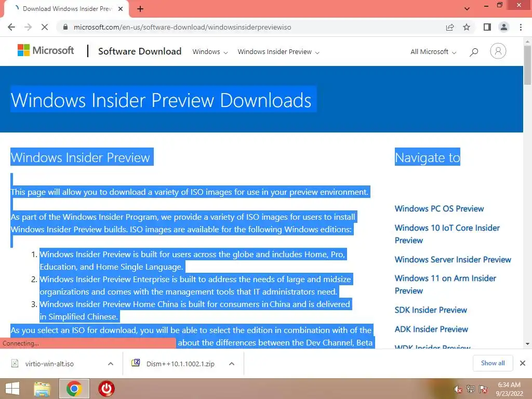Open Windows 11 on Arm Insider Preview
The width and height of the screenshot is (532, 399).
445,284
